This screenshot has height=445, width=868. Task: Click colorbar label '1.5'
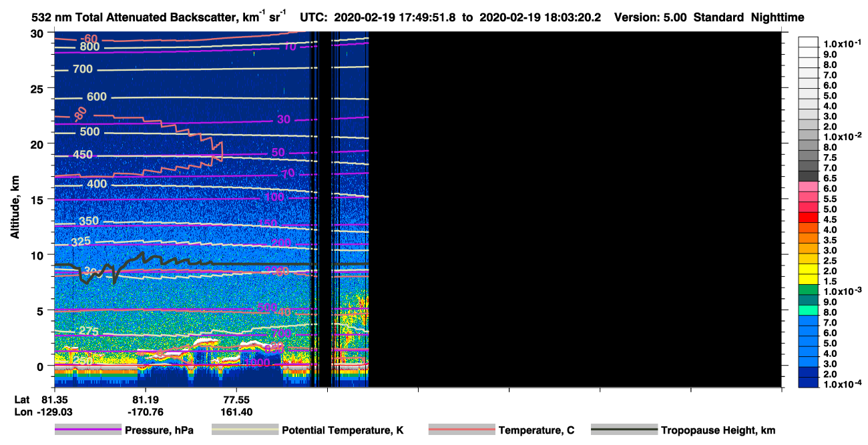point(829,281)
